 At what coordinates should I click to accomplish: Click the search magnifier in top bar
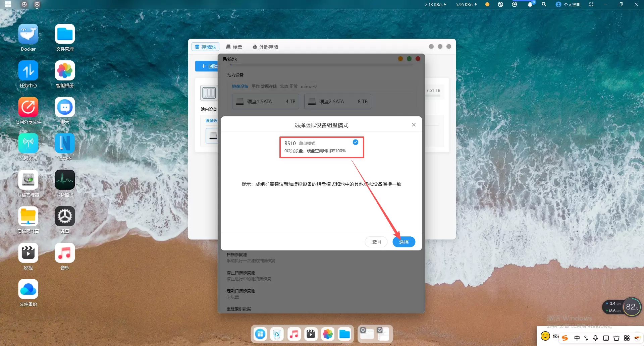coord(544,4)
